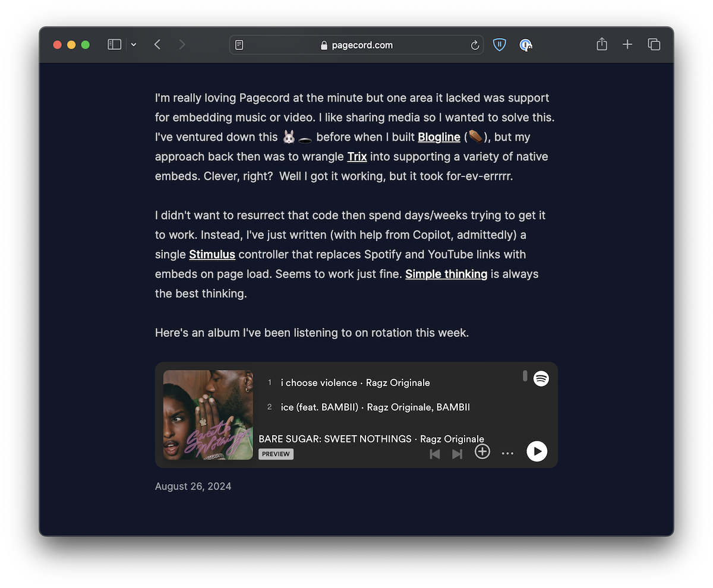
Task: Open Reader view in address bar
Action: click(239, 45)
